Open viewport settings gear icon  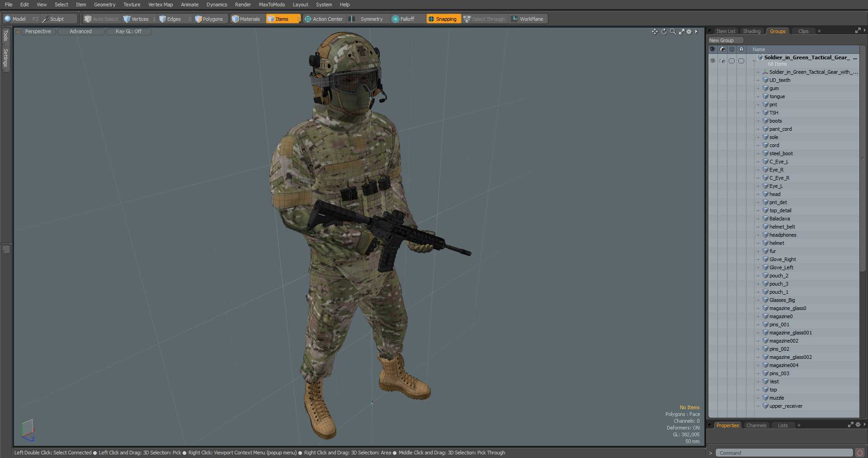click(x=689, y=32)
